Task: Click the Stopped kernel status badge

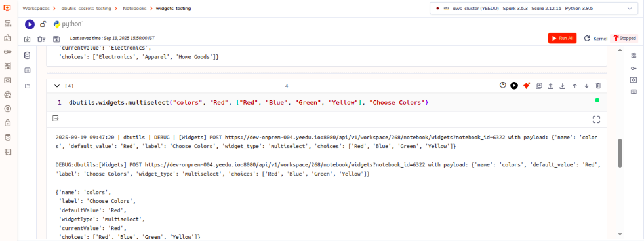Action: tap(624, 38)
